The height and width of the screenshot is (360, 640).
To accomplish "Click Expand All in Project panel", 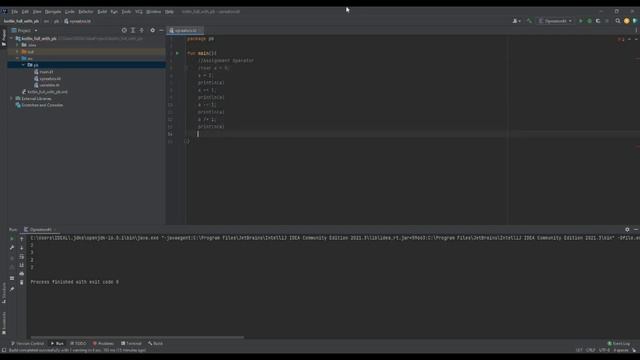I will point(133,30).
